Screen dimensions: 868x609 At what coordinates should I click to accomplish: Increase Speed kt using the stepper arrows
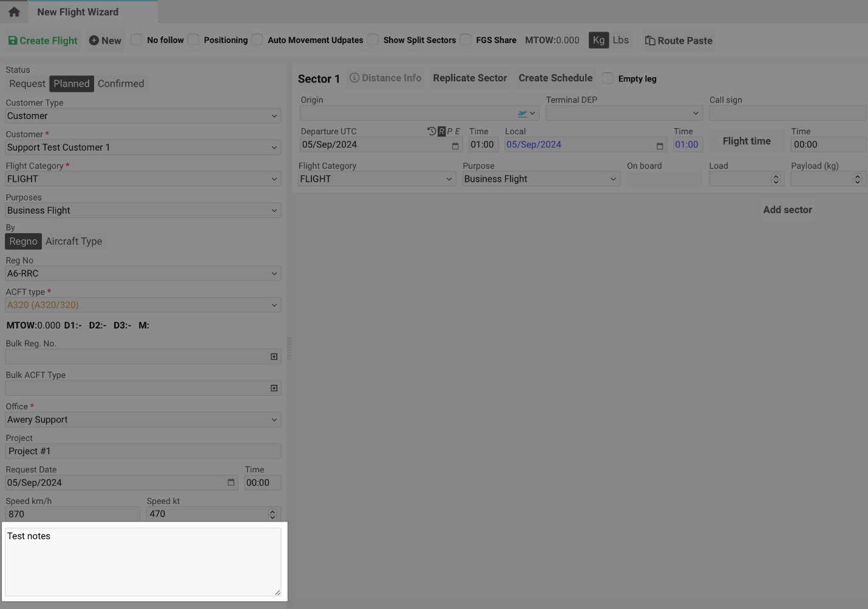pos(273,514)
